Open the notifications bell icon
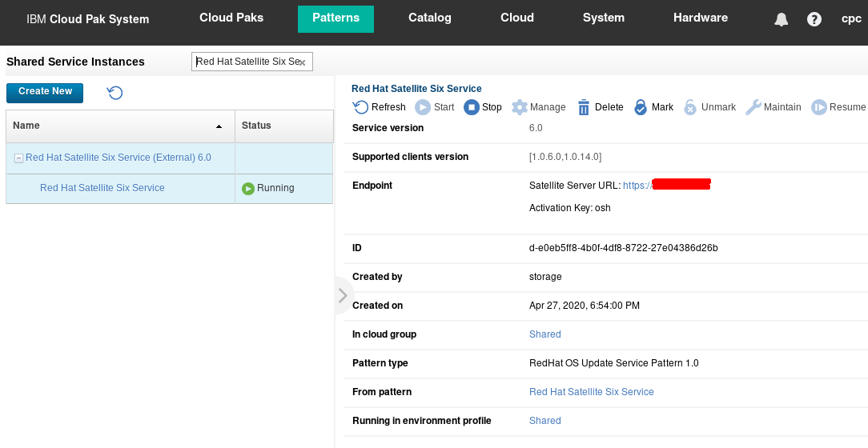Screen dimensions: 868x448 coord(781,19)
